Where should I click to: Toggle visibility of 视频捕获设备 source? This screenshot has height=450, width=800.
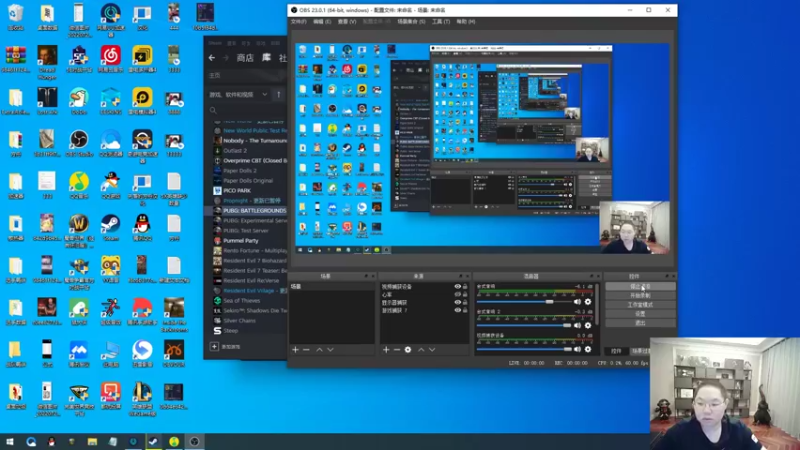[x=458, y=287]
